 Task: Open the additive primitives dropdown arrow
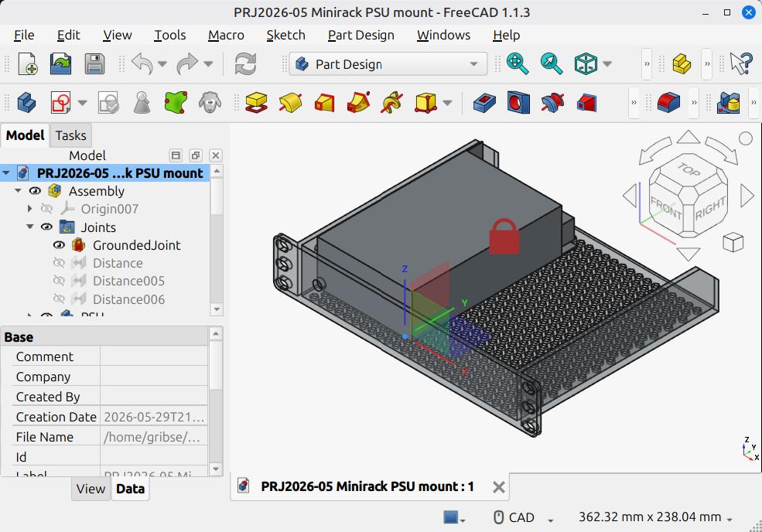pos(448,103)
